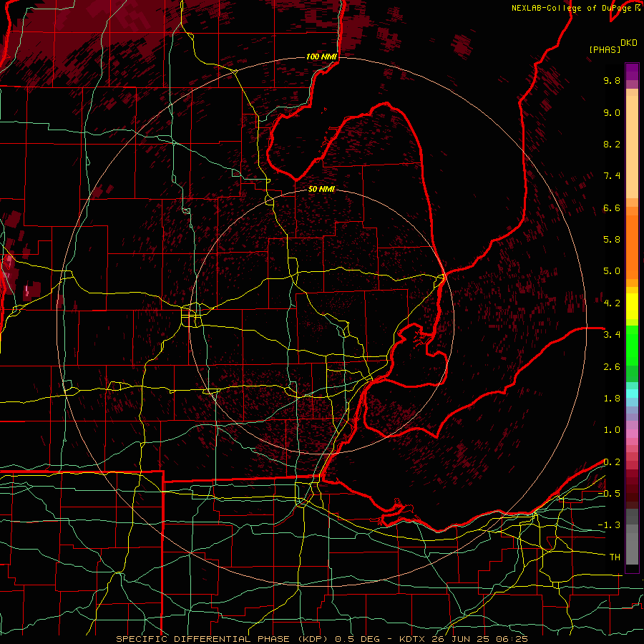This screenshot has height=644, width=644.
Task: Click the 0.2 scale value
Action: pos(612,462)
